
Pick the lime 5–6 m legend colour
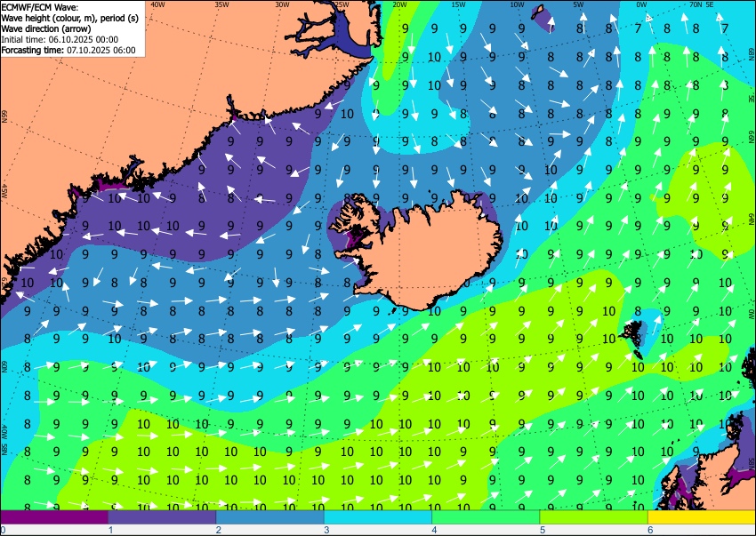(594, 516)
